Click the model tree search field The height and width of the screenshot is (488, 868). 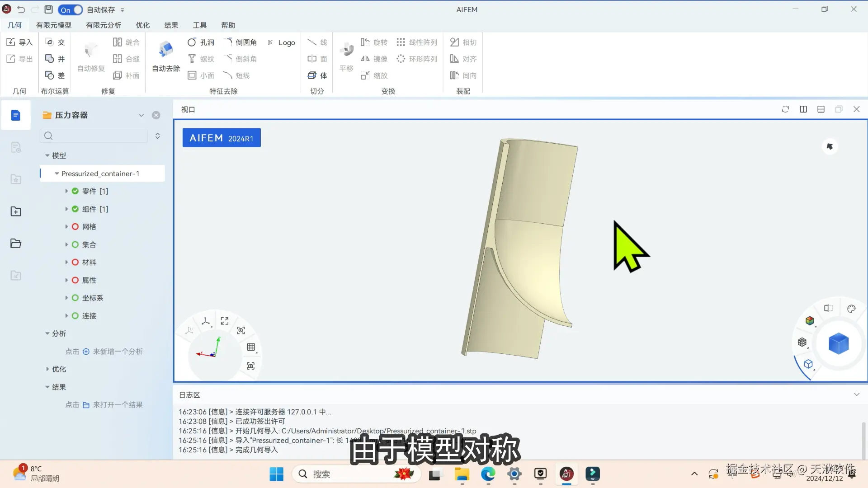point(97,136)
